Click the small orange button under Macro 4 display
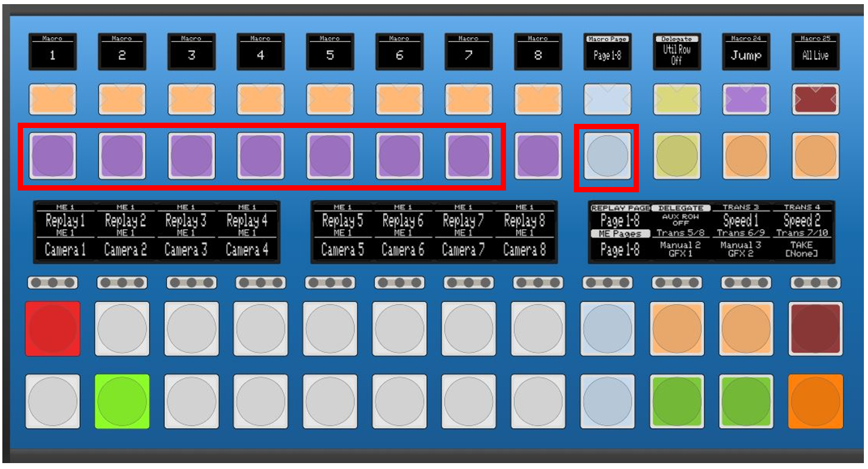This screenshot has width=868, height=469. point(260,99)
